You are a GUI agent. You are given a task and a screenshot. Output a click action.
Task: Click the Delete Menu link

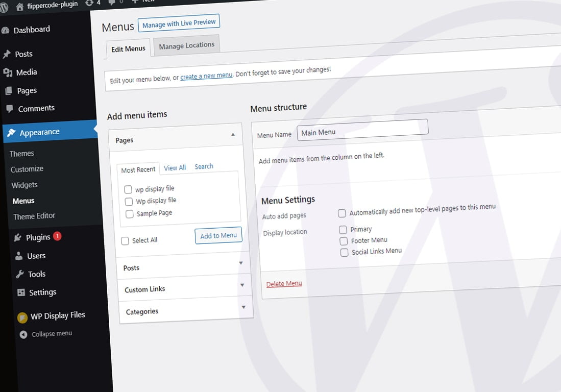tap(284, 283)
